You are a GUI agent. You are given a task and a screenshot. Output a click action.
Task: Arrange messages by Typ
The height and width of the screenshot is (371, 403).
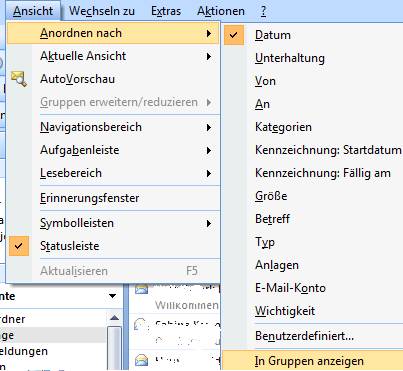tap(313, 242)
